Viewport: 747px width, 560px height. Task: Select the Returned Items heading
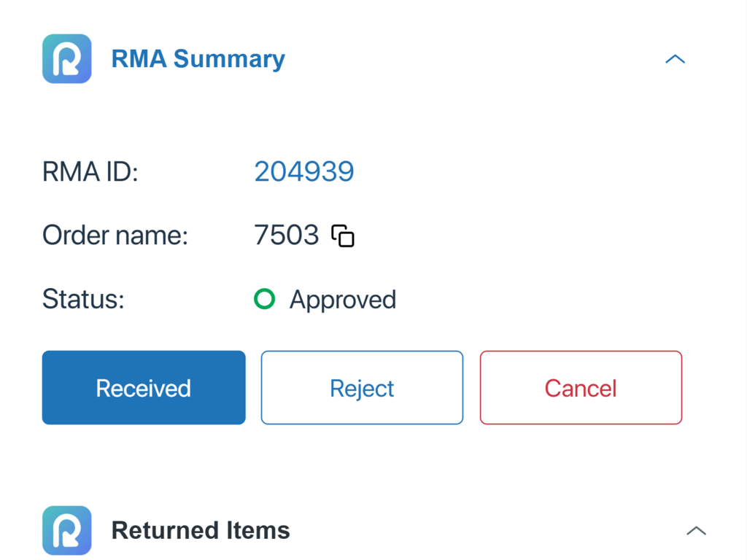coord(201,530)
